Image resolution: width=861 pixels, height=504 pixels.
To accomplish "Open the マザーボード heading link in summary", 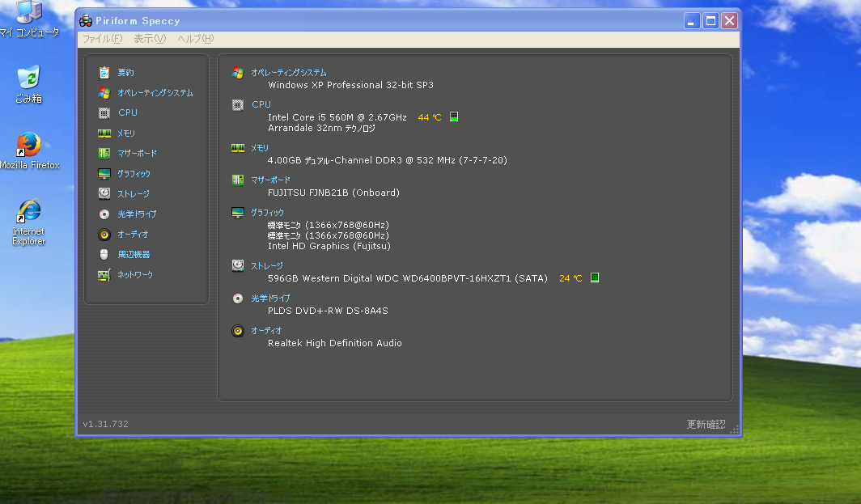I will 271,180.
